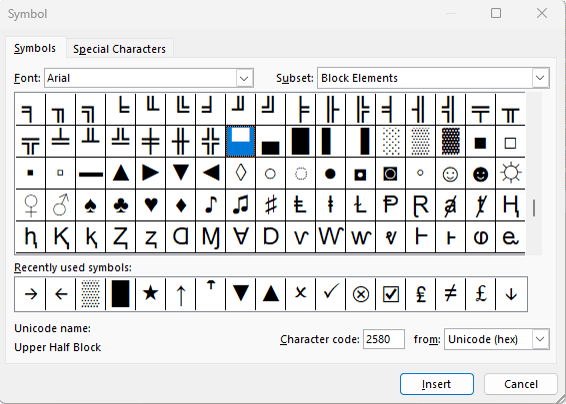Pick recently used black star symbol
The height and width of the screenshot is (404, 566).
point(151,294)
